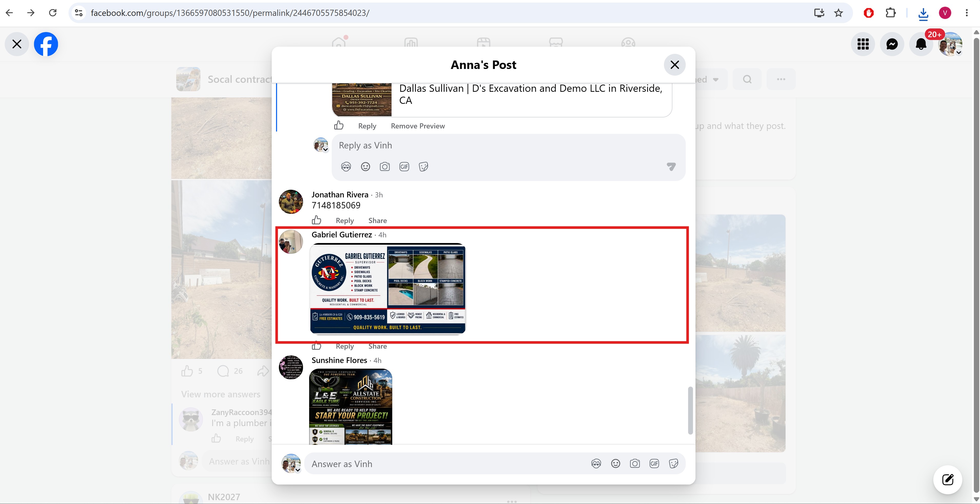
Task: Open the emoji picker in the reply box
Action: [x=365, y=167]
